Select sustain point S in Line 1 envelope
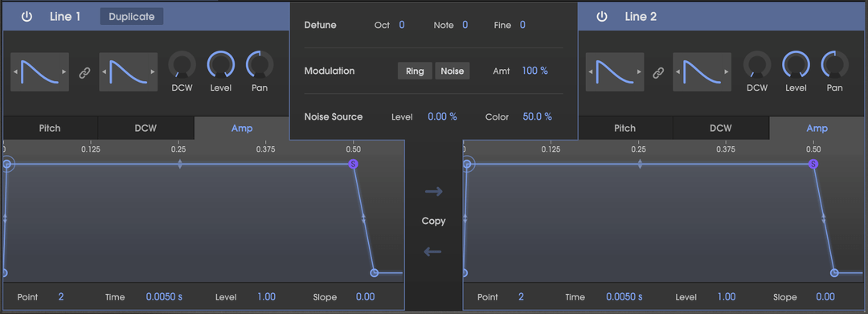 [x=353, y=164]
